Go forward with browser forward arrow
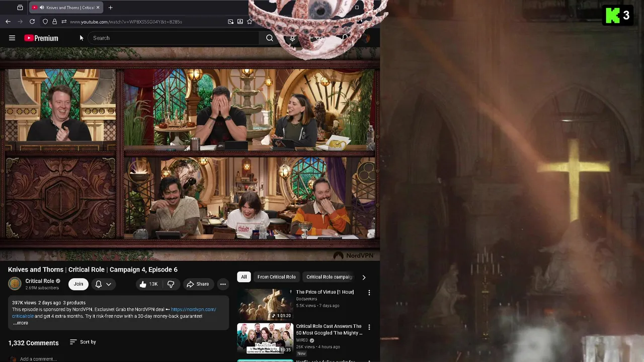 (x=20, y=22)
